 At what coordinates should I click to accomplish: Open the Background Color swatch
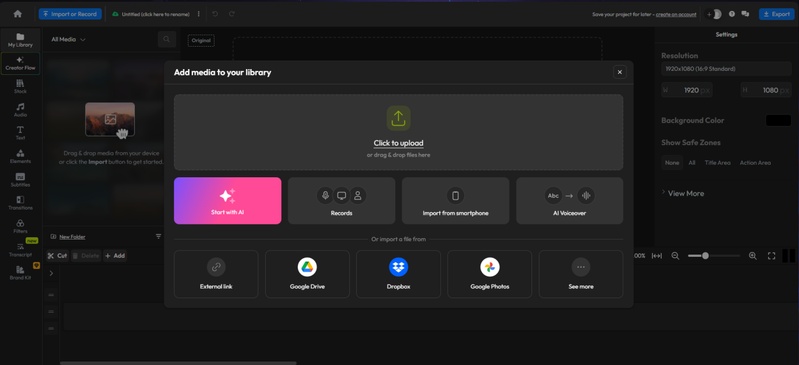(x=778, y=120)
